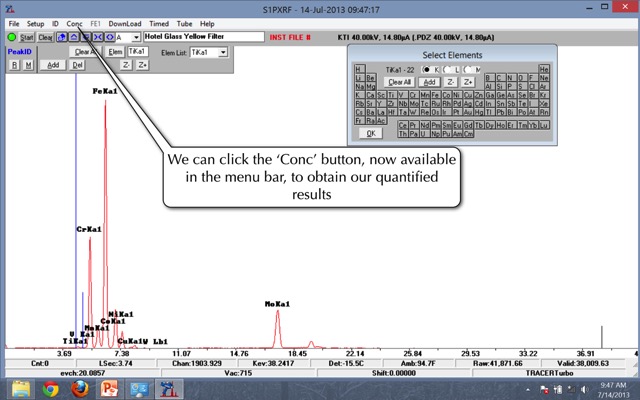Screen dimensions: 640x400
Task: Click OK in Select Elements dialog
Action: (371, 133)
